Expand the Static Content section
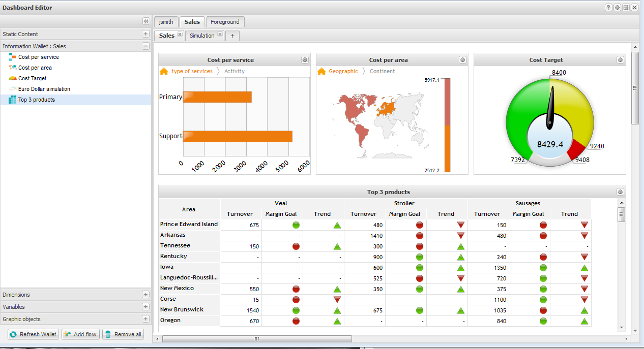The image size is (644, 349). click(x=146, y=34)
